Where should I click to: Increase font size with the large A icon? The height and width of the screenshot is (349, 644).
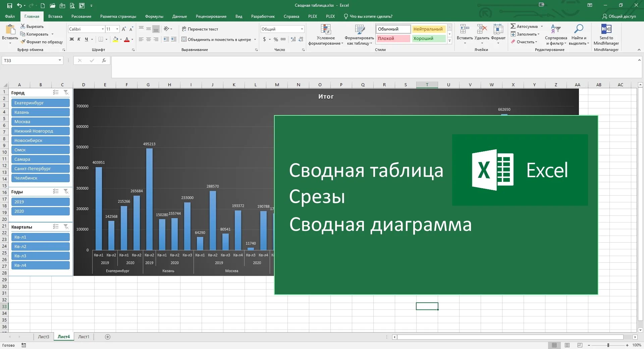[124, 29]
